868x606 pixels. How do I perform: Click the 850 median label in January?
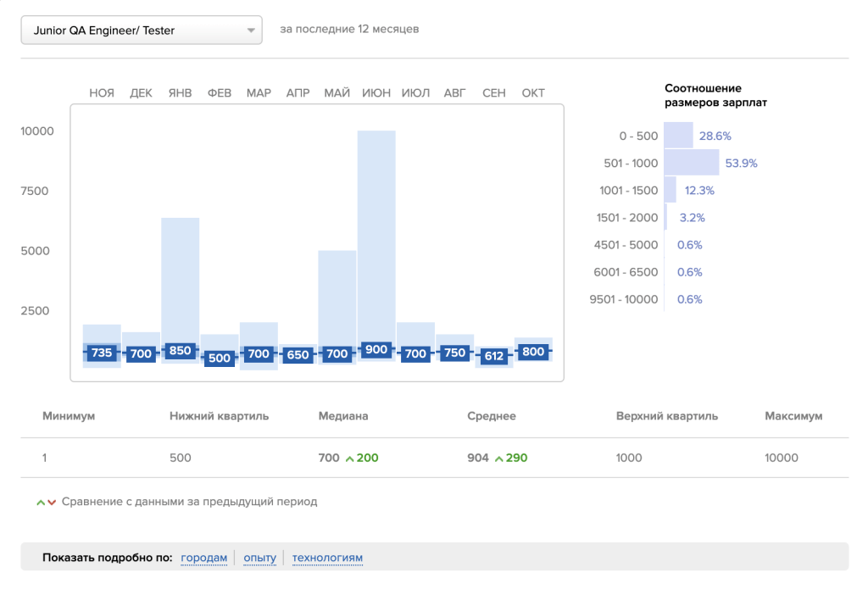[181, 350]
